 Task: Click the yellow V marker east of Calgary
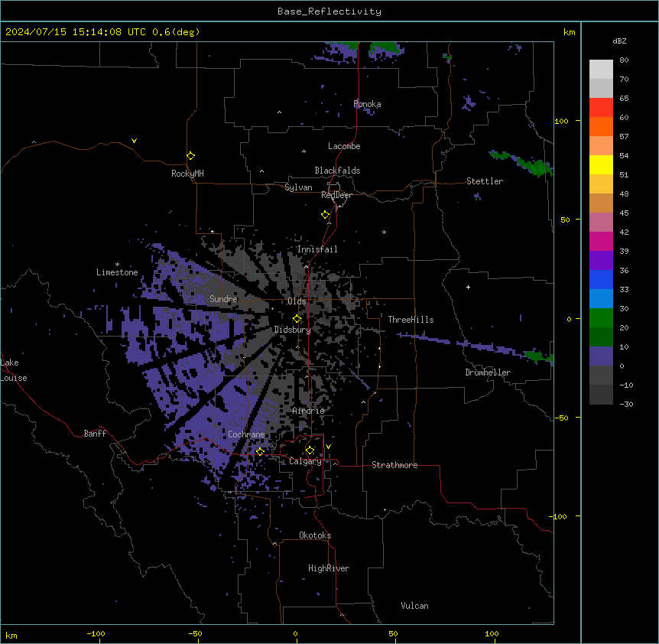[x=328, y=447]
